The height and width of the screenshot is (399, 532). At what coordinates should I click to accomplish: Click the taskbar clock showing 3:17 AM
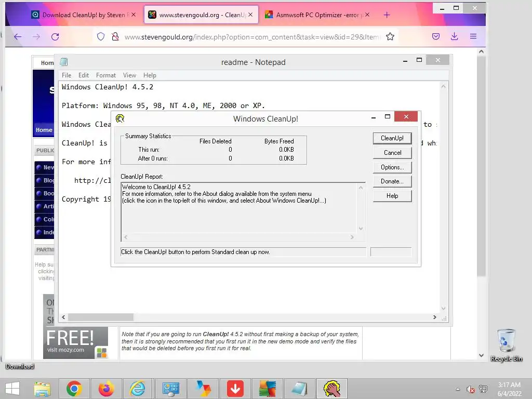(x=509, y=389)
